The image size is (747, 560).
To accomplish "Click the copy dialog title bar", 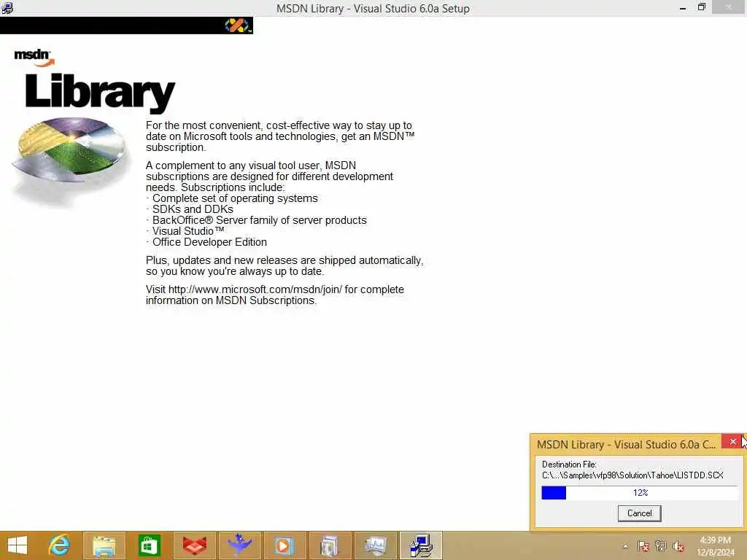I will pos(626,444).
